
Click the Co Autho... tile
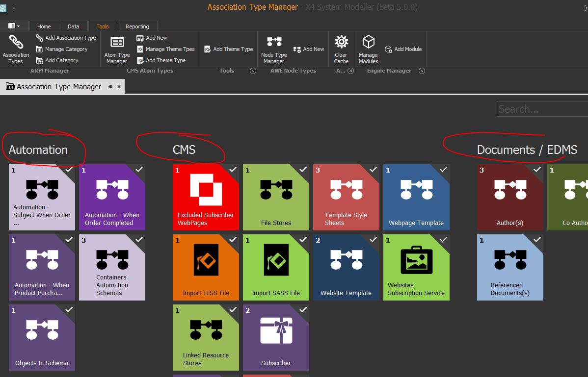(x=568, y=197)
